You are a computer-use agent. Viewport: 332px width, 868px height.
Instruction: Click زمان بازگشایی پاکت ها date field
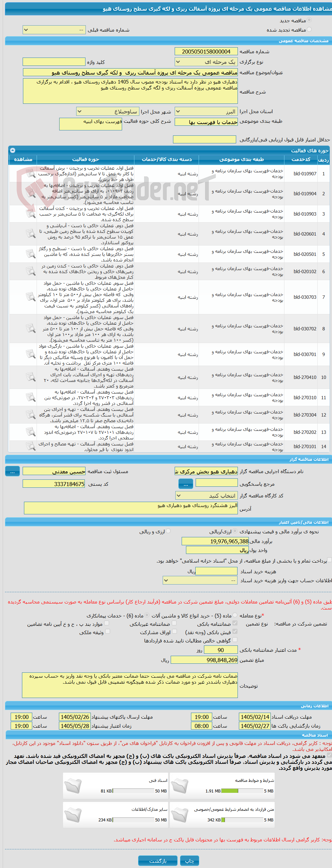(x=255, y=726)
